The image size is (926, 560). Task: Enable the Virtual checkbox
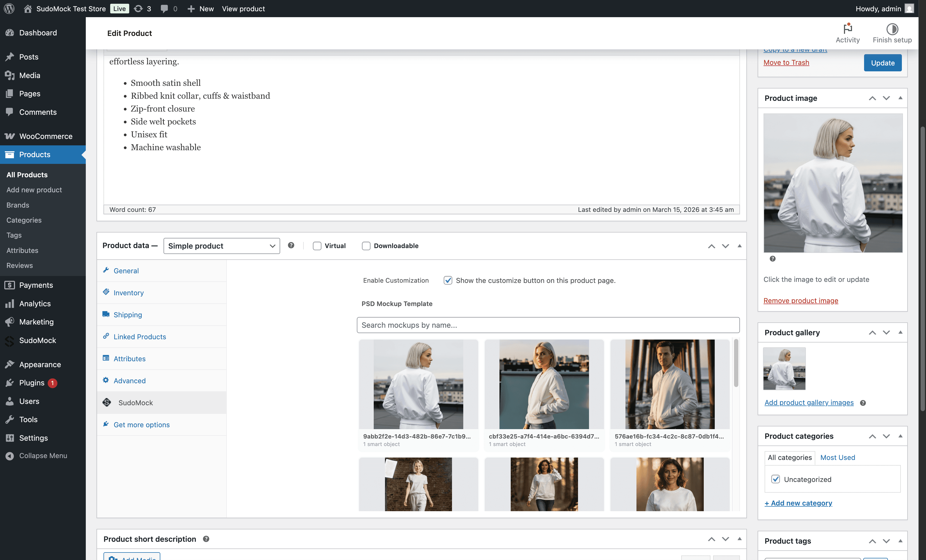[317, 245]
